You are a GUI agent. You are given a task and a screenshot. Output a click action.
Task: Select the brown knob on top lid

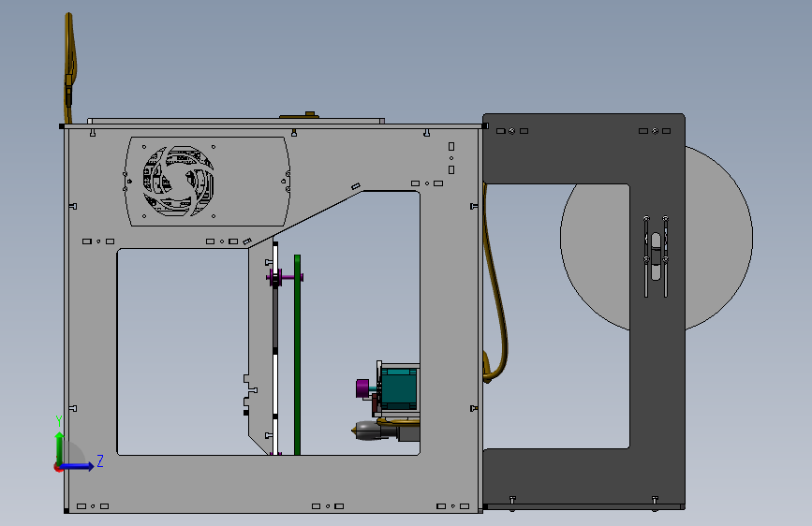310,115
